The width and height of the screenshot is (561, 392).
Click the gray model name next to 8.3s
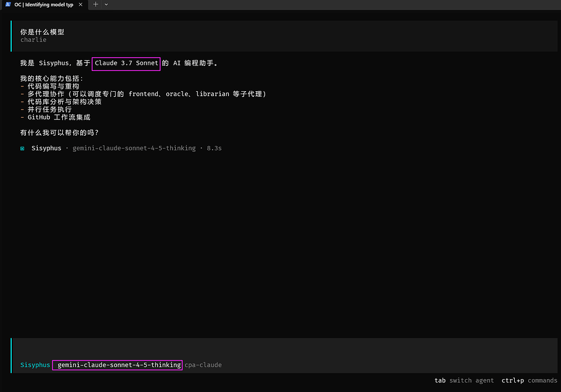point(134,149)
